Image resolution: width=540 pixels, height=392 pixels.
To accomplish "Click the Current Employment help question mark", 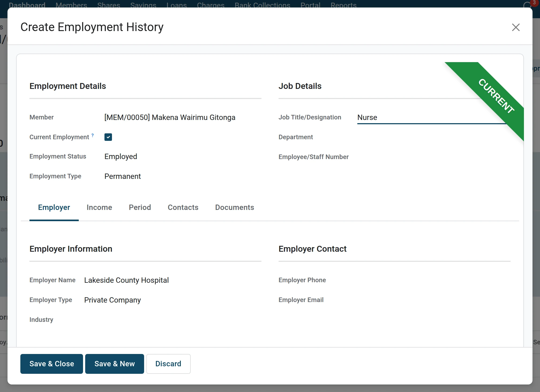I will coord(93,135).
